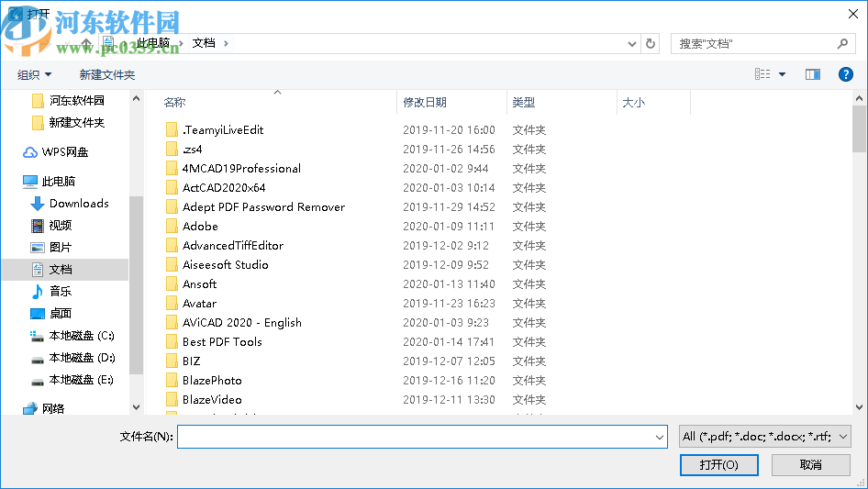This screenshot has width=868, height=489.
Task: Close the 打开 dialog
Action: tap(853, 13)
